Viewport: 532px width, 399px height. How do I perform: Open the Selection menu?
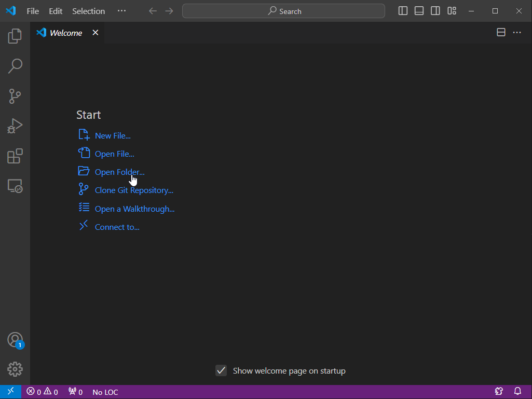click(x=89, y=11)
